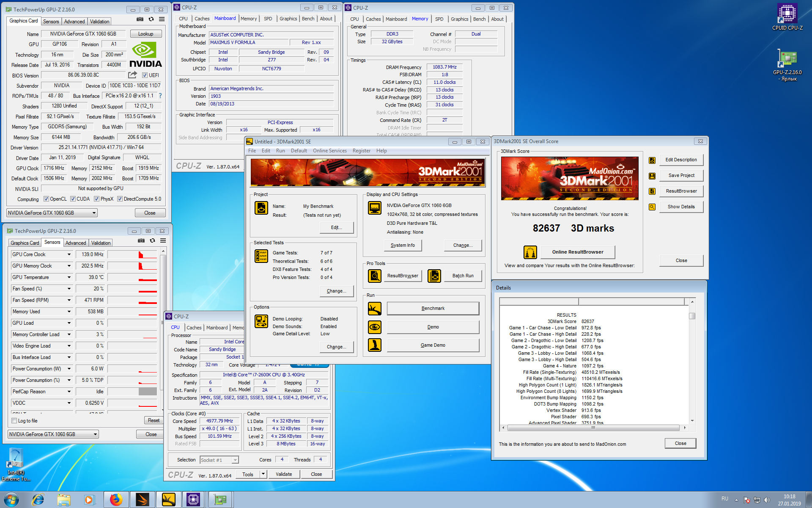The height and width of the screenshot is (508, 812).
Task: Click the Lookup button in GPU-Z
Action: [145, 34]
